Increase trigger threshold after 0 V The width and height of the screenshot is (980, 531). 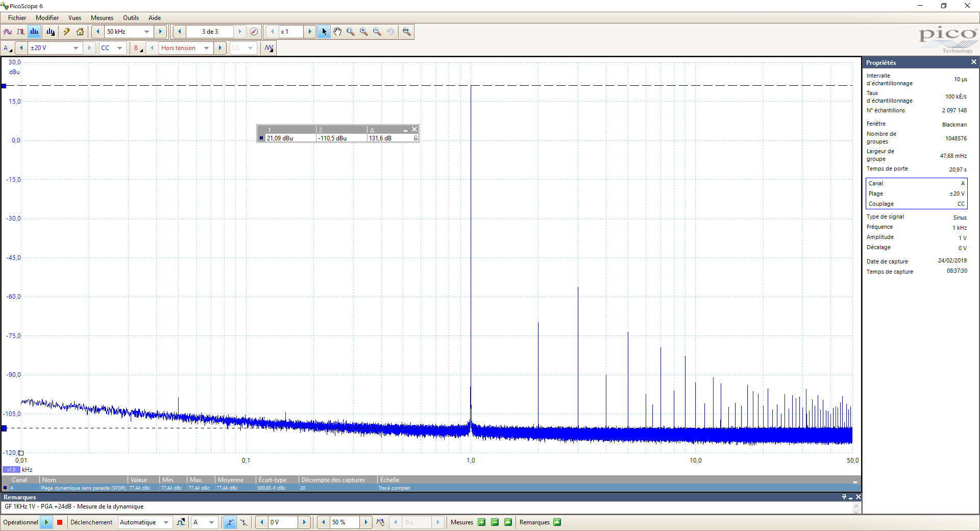(x=305, y=522)
